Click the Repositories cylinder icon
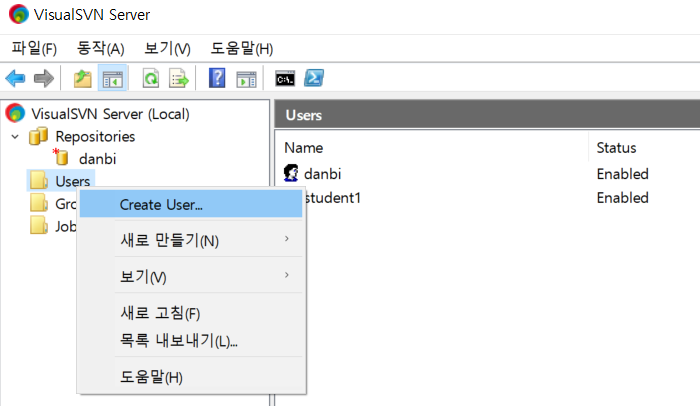The height and width of the screenshot is (406, 700). 38,136
